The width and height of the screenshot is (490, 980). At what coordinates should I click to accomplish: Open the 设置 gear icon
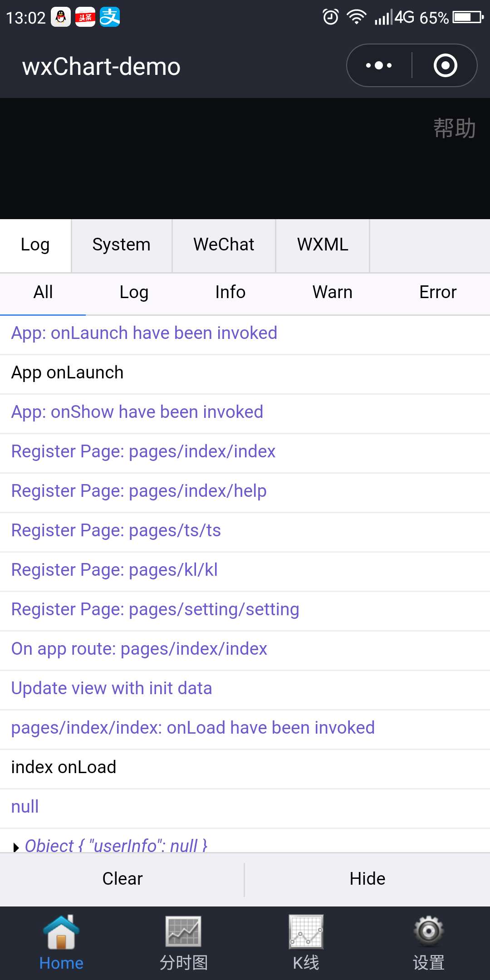[428, 931]
